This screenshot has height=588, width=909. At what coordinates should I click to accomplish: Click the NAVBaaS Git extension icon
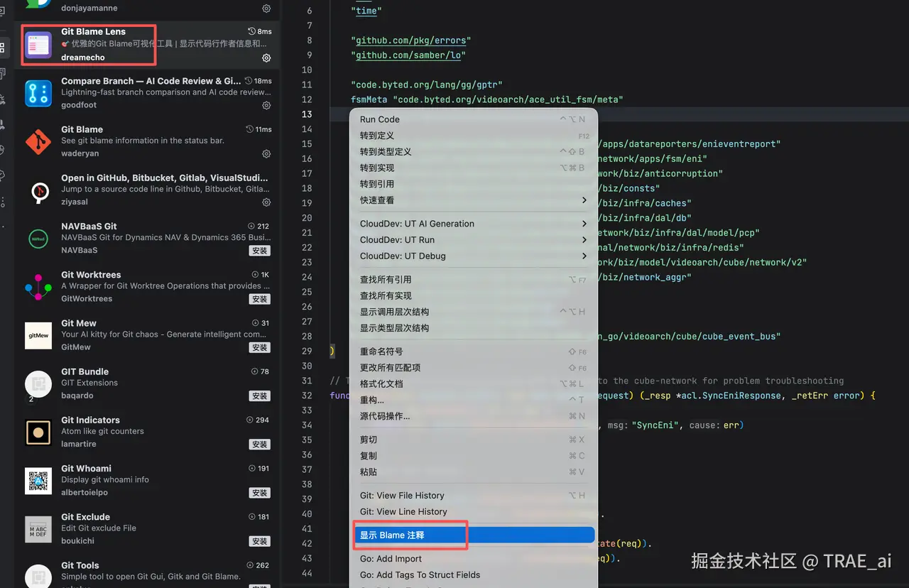tap(38, 239)
